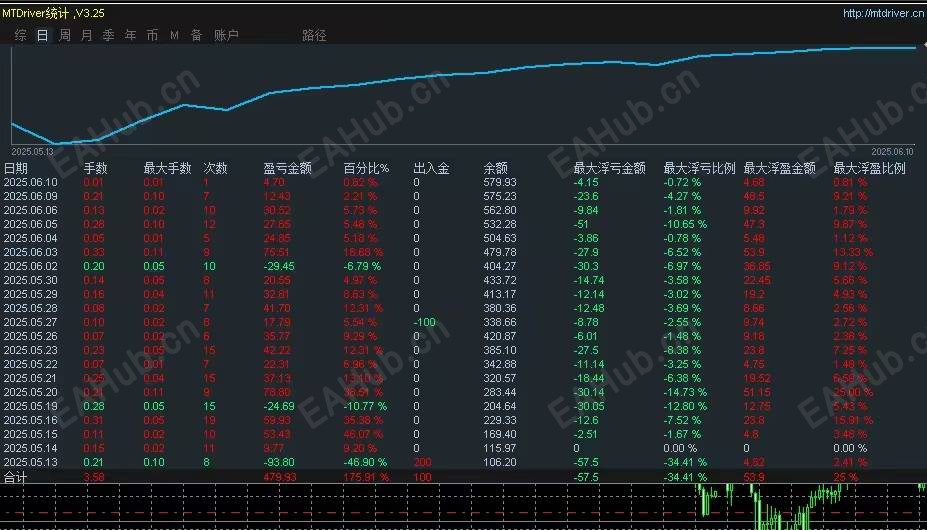927x530 pixels.
Task: Open the 季 quarterly tab
Action: 109,35
